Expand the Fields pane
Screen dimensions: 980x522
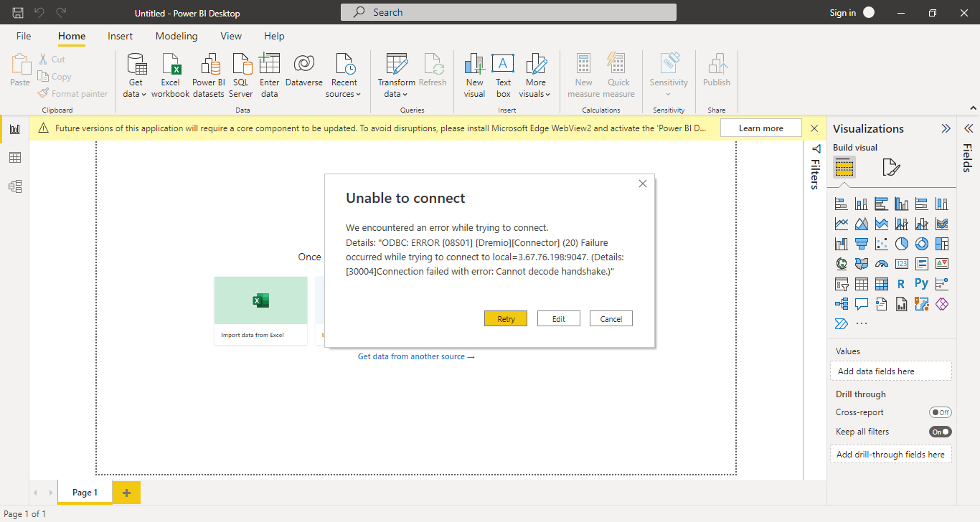[968, 128]
